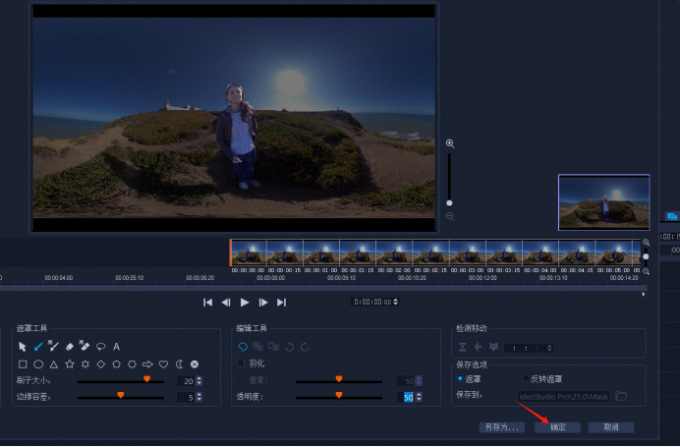Step forward one frame

pos(263,302)
